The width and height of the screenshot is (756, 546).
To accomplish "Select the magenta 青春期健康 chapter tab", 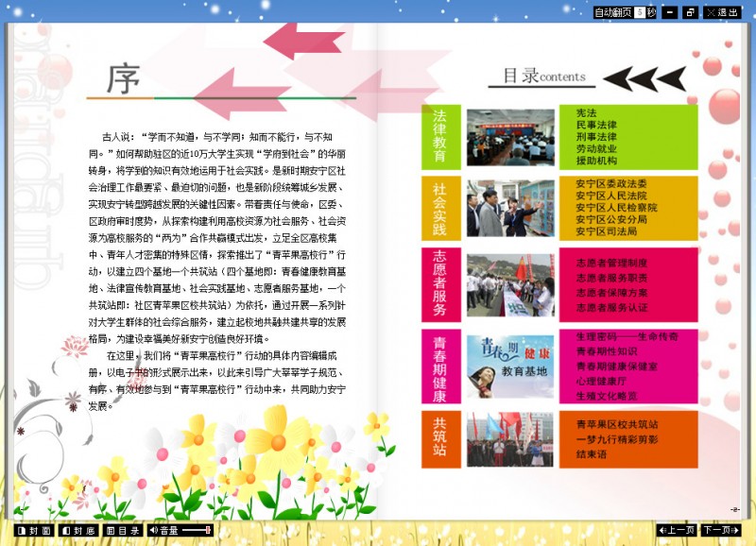I will pyautogui.click(x=440, y=364).
